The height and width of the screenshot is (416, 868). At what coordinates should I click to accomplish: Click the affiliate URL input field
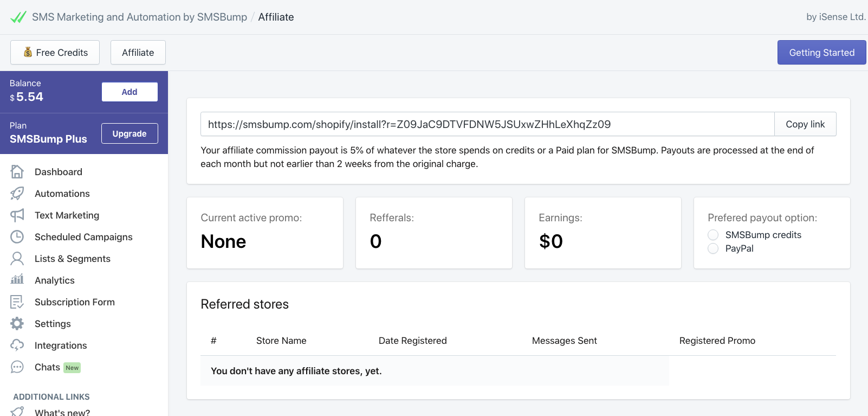pos(488,124)
